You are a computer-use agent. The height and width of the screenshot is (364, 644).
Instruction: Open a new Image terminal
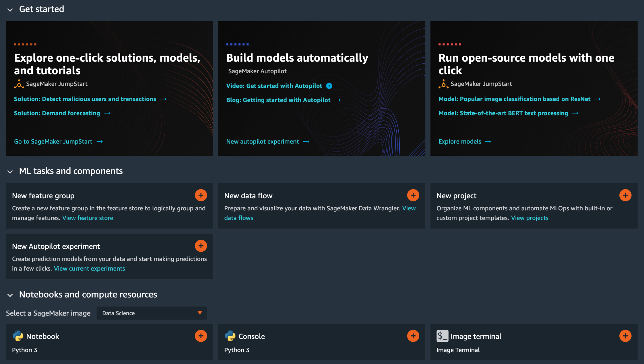625,336
